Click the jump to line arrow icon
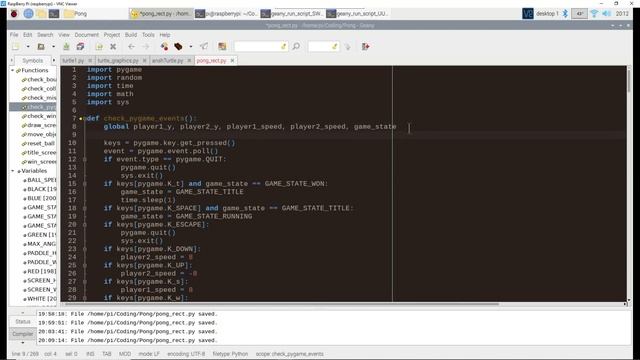 tap(347, 47)
